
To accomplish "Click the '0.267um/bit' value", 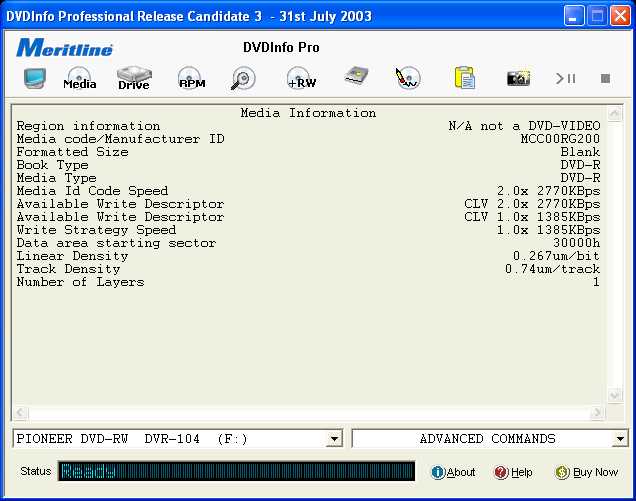I will [556, 256].
